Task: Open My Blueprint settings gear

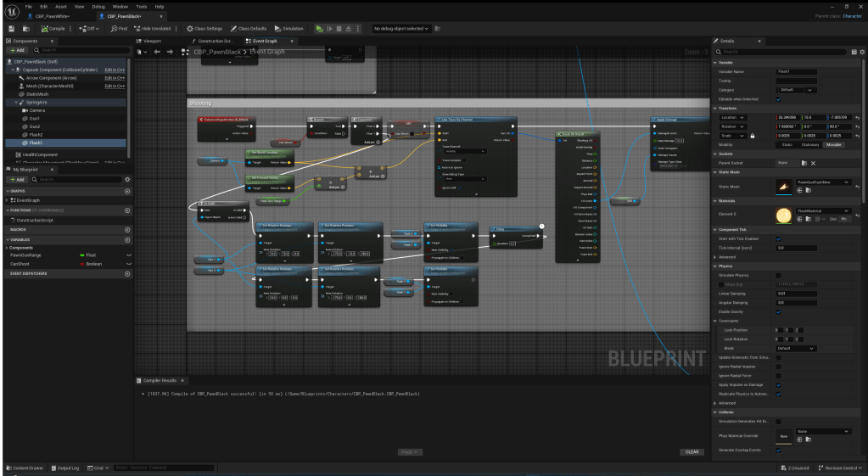Action: click(127, 180)
